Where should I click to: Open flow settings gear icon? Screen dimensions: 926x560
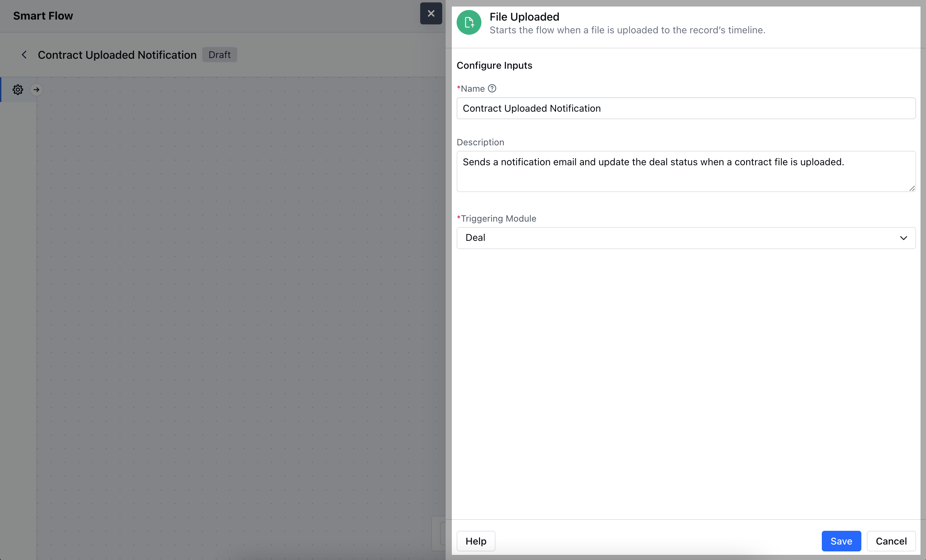[18, 89]
